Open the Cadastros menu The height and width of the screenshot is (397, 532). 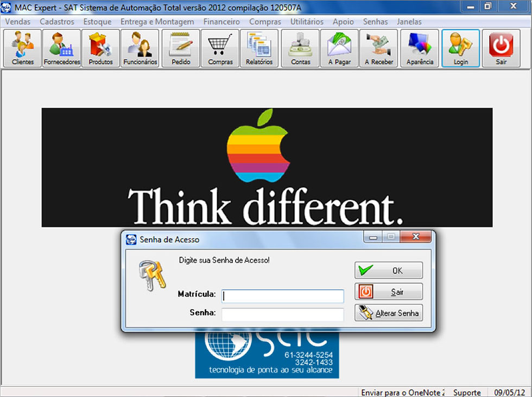coord(56,22)
